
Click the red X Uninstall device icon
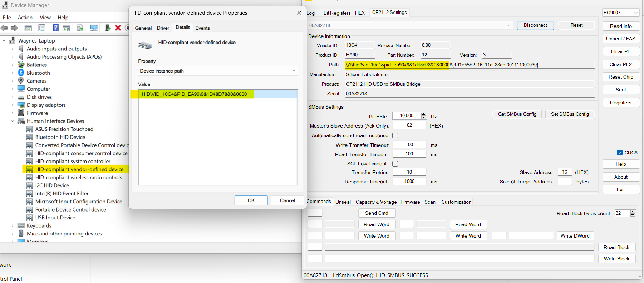coord(118,28)
